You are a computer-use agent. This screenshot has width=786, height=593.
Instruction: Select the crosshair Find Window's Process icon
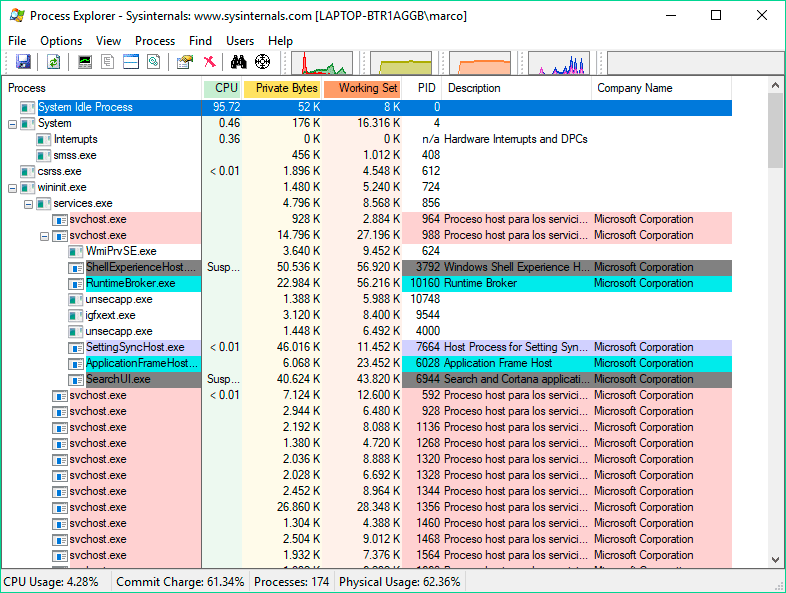262,62
